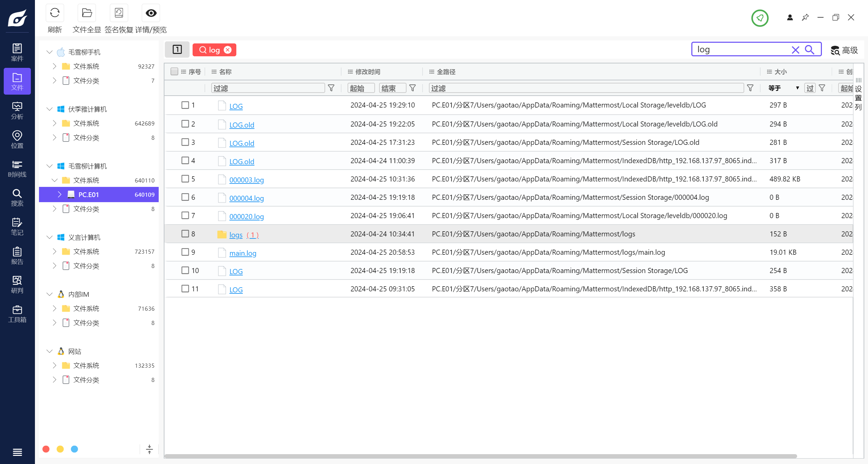Remove the red log search tag
Viewport: 868px width, 464px height.
[228, 50]
